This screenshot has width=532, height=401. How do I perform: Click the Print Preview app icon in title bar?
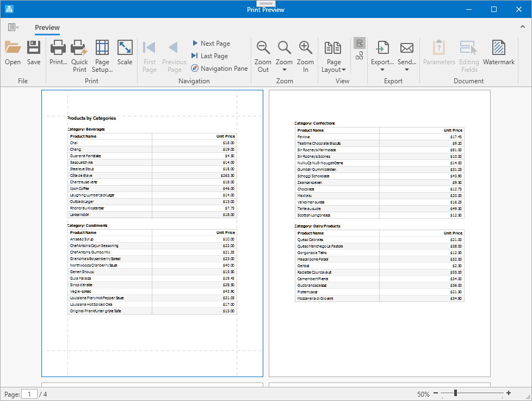(x=9, y=9)
